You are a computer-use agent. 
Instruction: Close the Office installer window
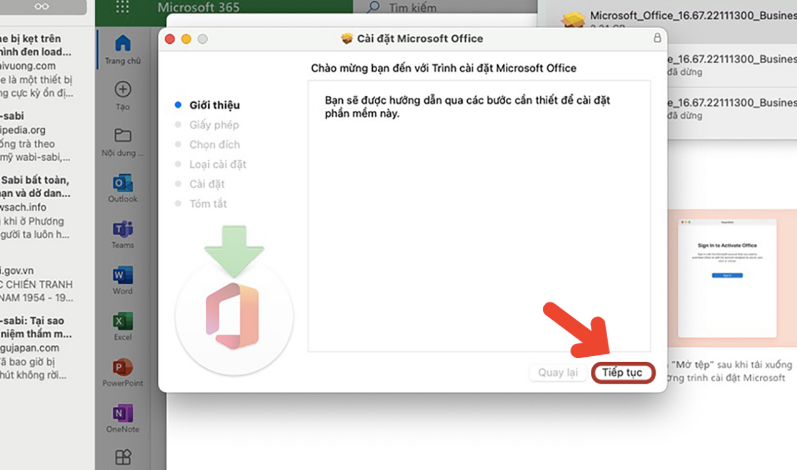tap(169, 38)
